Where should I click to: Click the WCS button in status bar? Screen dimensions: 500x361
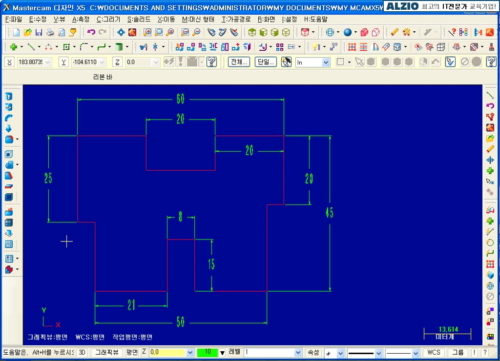433,352
